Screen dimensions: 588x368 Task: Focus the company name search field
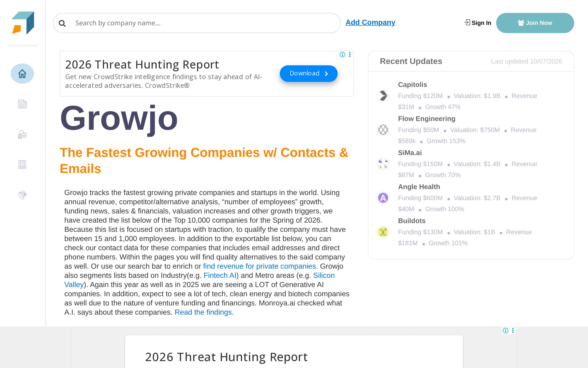[197, 23]
